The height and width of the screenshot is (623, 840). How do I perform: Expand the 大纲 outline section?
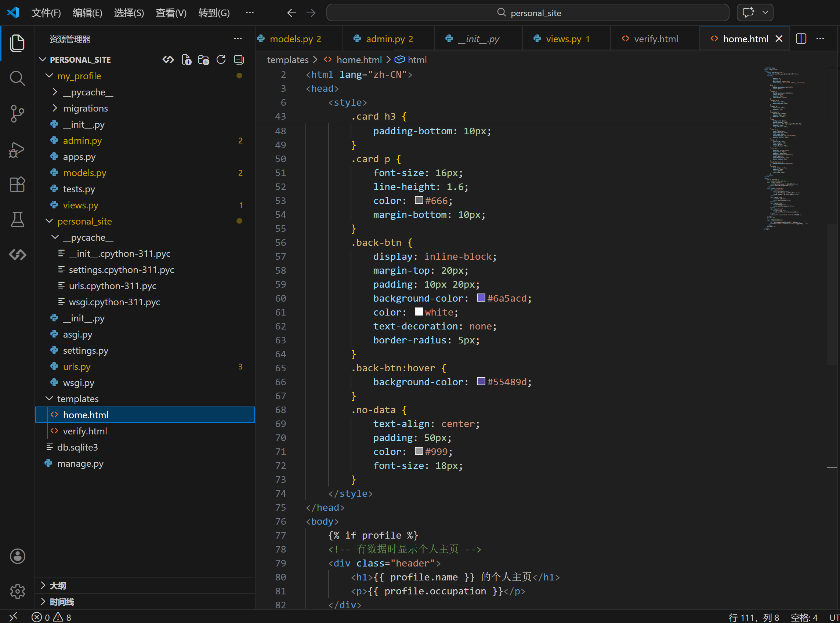click(57, 585)
